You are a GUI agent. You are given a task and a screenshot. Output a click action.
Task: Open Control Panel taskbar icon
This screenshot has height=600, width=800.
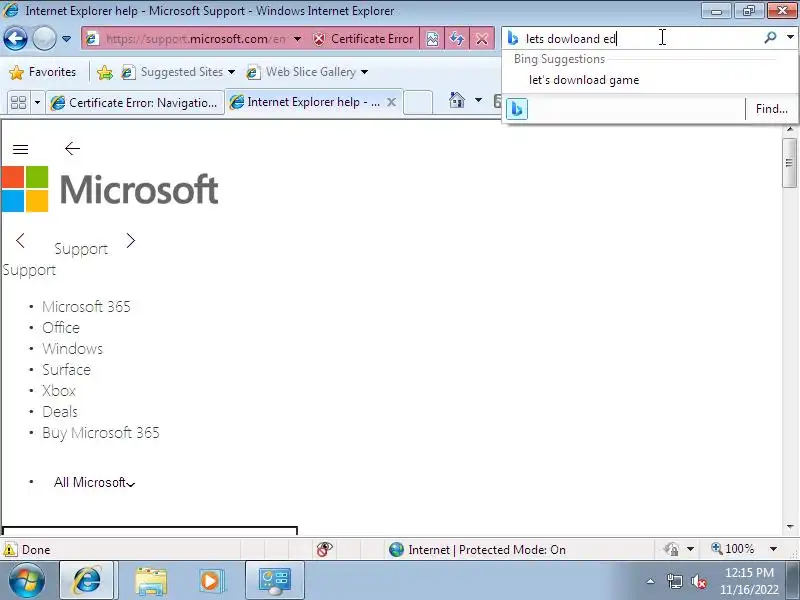[x=274, y=580]
